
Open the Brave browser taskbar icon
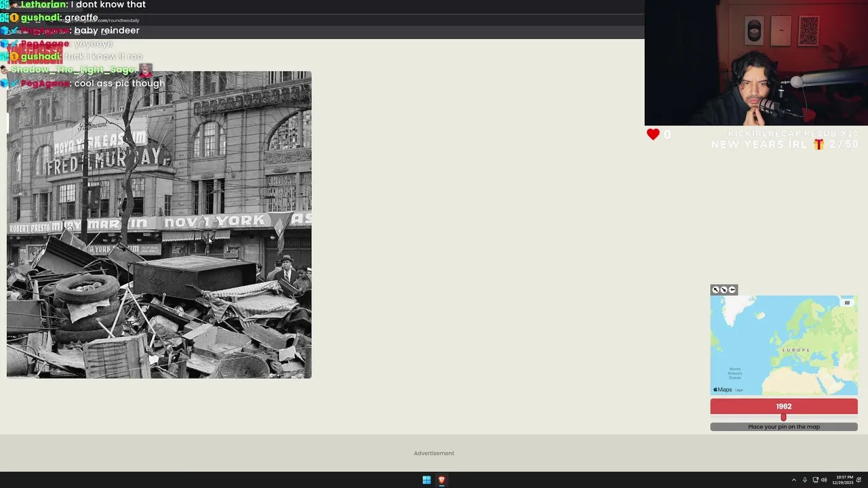441,480
